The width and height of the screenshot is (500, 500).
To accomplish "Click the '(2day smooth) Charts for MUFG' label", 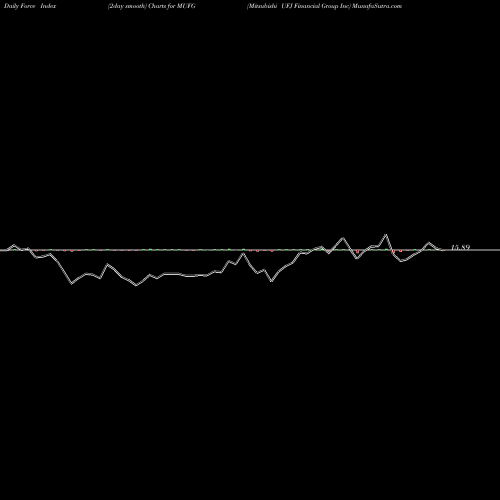I will tap(152, 6).
